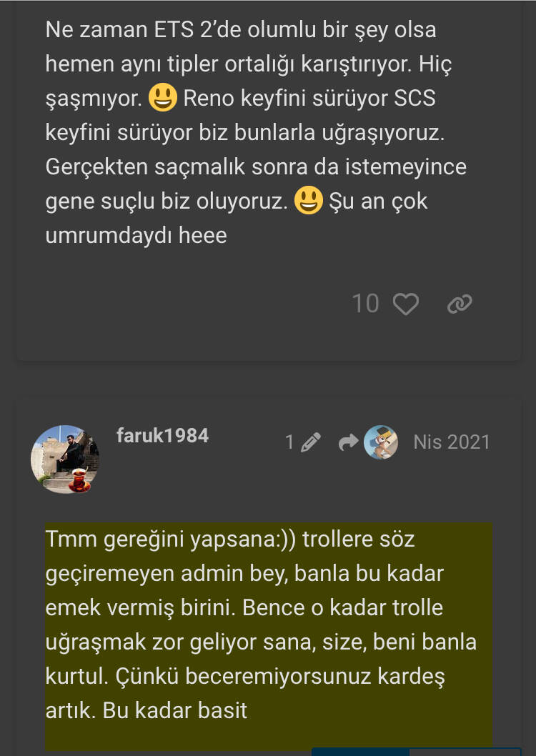Open the Nis 2021 post date link
536x756 pixels.
(452, 442)
